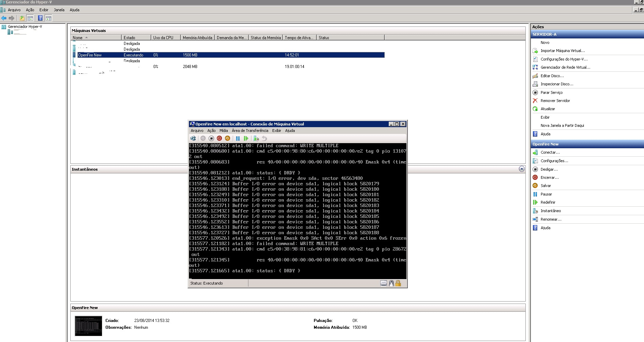Click the Ctrl+Alt+Del icon in VM toolbar
The width and height of the screenshot is (644, 342).
(x=193, y=138)
